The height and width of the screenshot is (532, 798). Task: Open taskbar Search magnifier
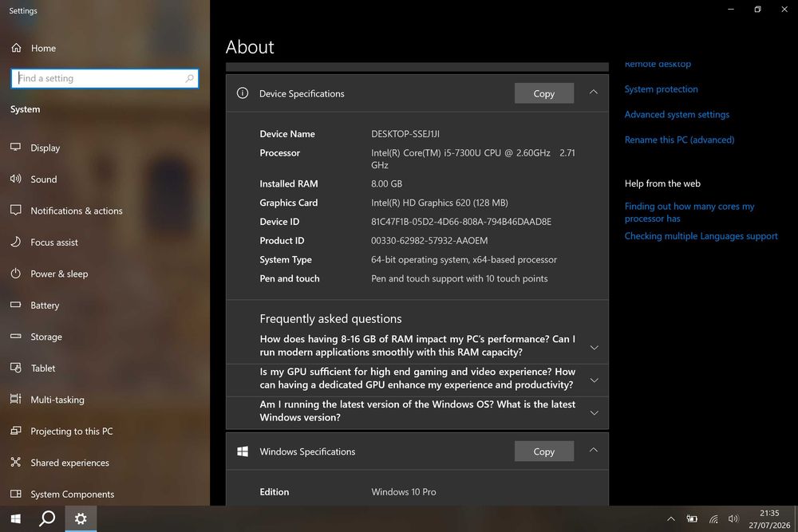47,518
